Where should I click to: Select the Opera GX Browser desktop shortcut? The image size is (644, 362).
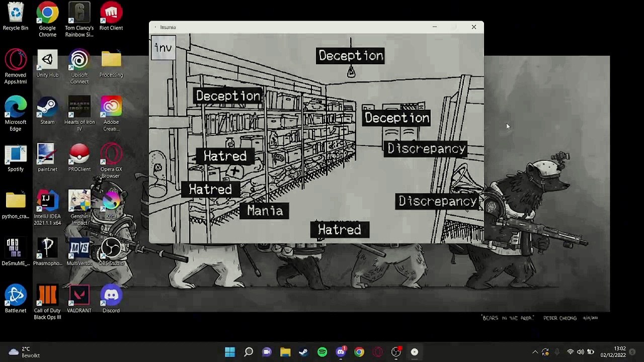coord(111,161)
